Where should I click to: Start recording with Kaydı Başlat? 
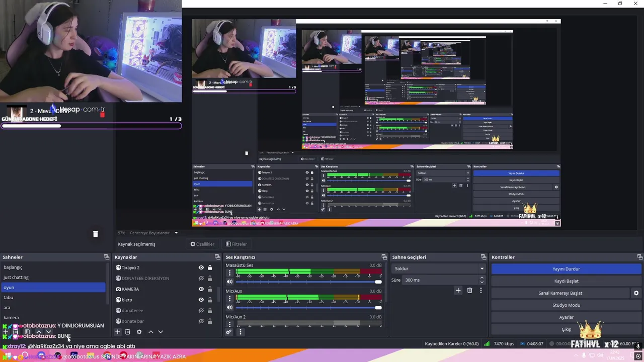click(566, 281)
